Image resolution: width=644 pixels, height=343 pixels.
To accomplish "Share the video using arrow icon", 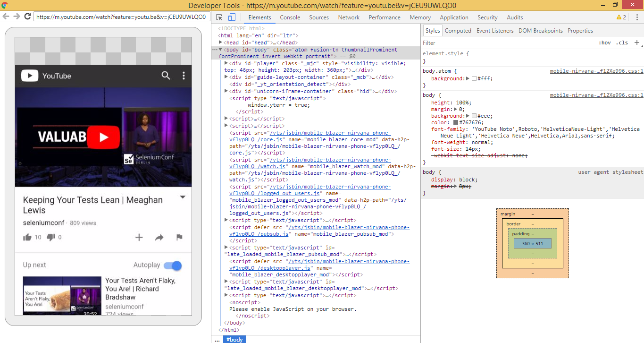I will click(x=159, y=237).
